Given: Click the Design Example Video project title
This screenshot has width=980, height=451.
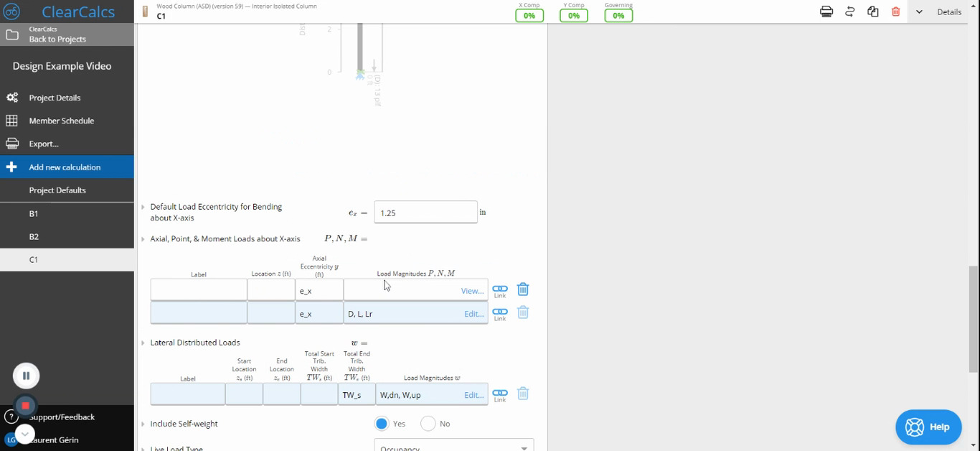Looking at the screenshot, I should tap(62, 66).
